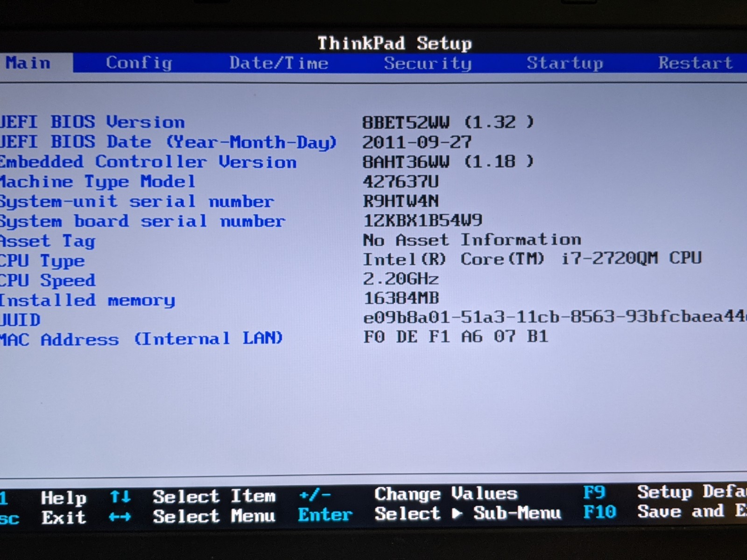Viewport: 747px width, 560px height.
Task: Click the Select Item footer text
Action: [x=214, y=496]
